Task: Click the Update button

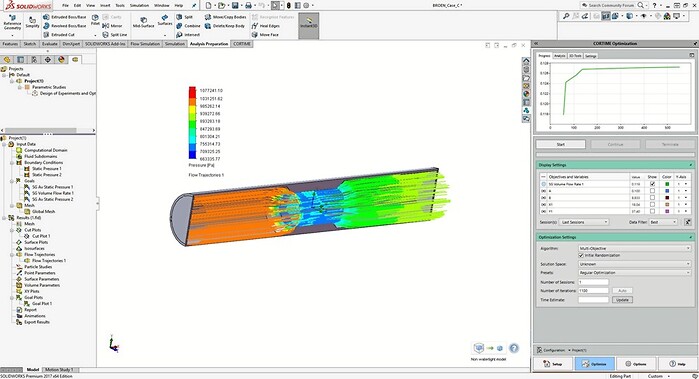Action: pyautogui.click(x=622, y=300)
